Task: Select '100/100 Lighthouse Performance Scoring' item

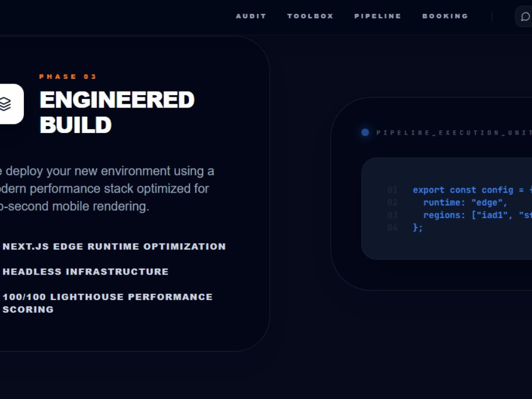Action: tap(107, 303)
